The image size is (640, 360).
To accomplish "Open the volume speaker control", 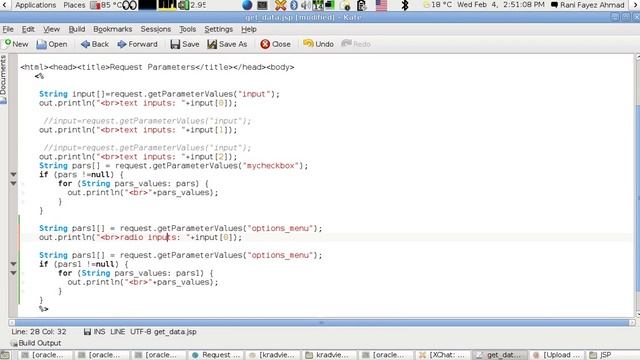I will (x=305, y=5).
